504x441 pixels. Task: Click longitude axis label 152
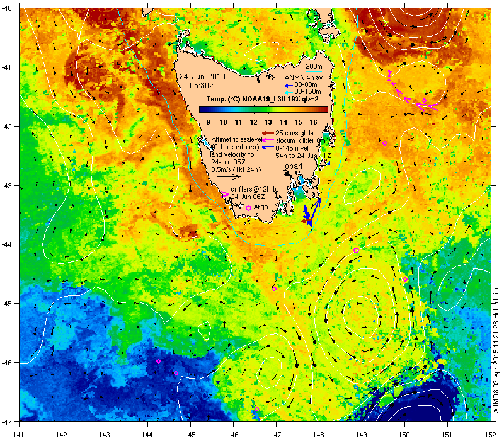(491, 435)
